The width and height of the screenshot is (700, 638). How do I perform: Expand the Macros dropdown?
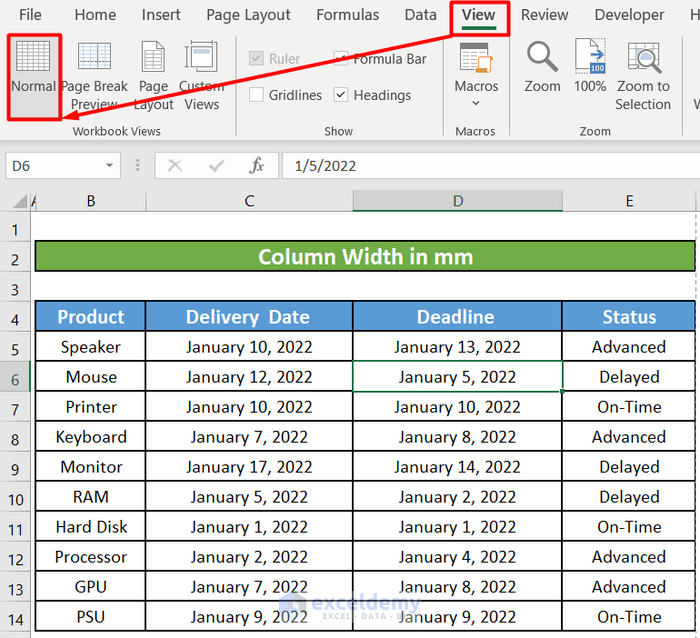[476, 102]
